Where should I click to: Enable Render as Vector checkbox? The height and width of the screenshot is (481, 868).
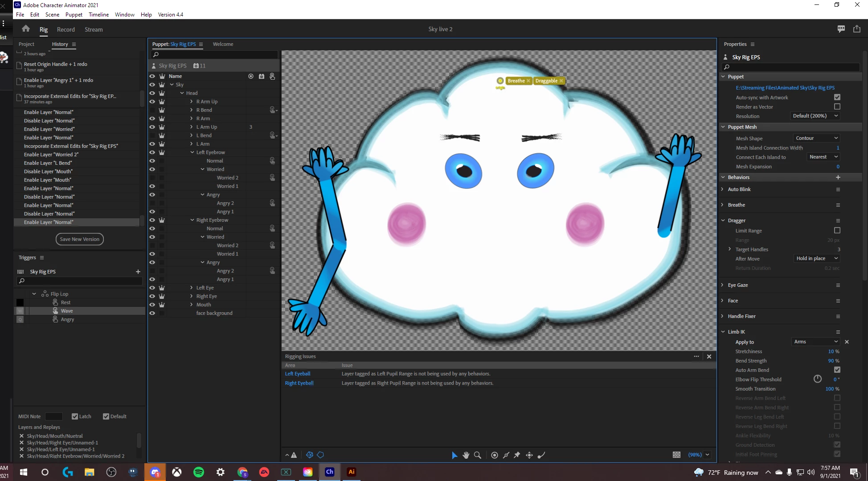[837, 107]
